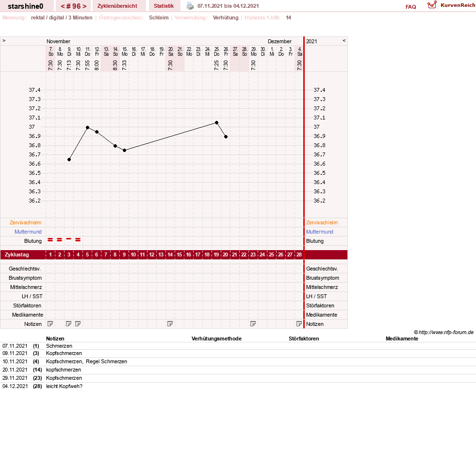This screenshot has width=476, height=474.
Task: Click note text 'leicht Kopfweh?'
Action: pos(65,386)
